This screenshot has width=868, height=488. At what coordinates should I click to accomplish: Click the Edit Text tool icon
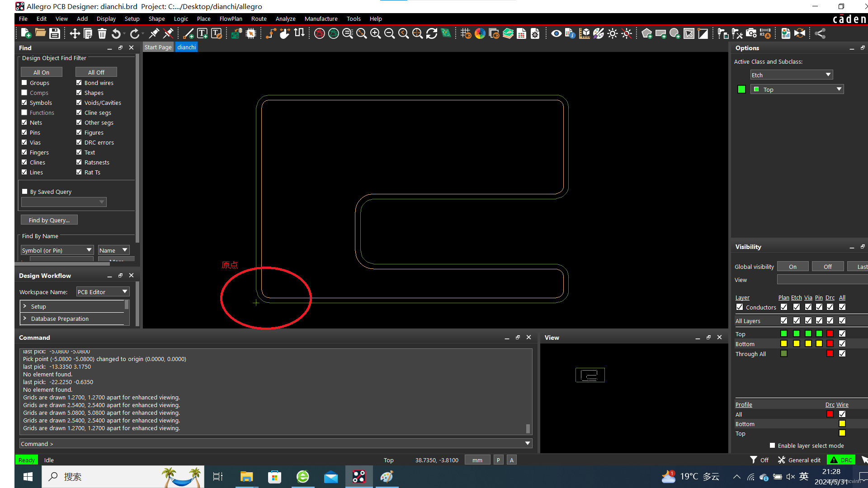pyautogui.click(x=217, y=33)
